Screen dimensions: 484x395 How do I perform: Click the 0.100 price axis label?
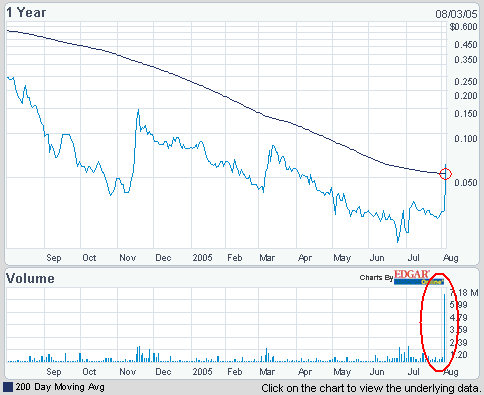466,139
